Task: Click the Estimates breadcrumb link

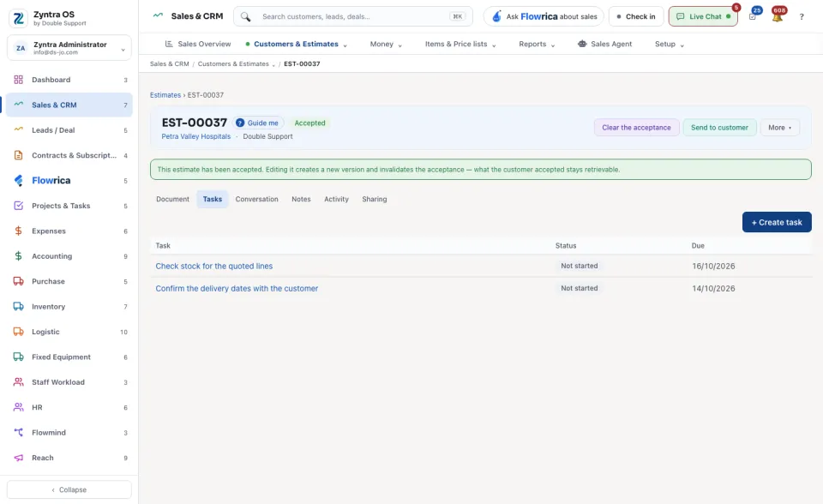Action: tap(165, 95)
